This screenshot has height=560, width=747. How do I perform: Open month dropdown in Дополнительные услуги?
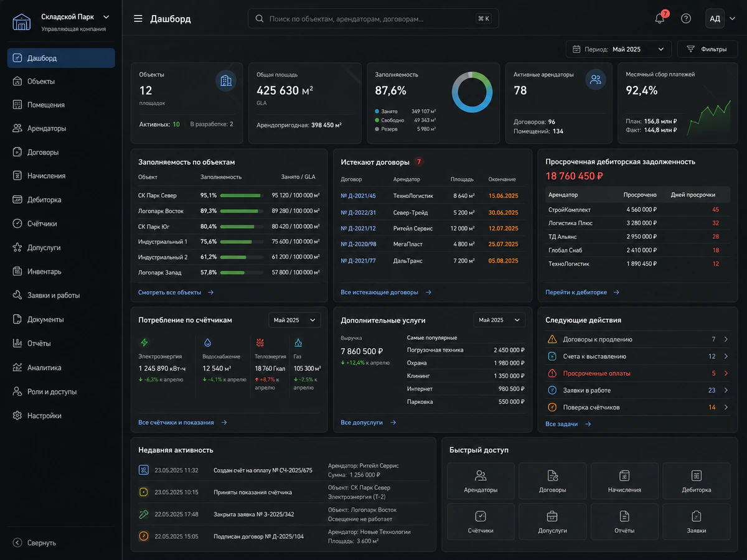point(499,320)
